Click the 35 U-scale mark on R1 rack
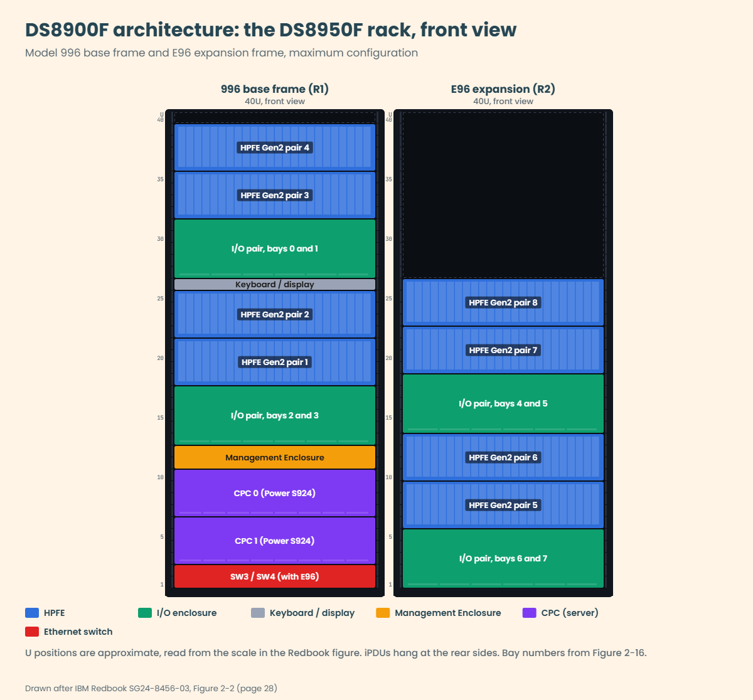 (x=161, y=179)
